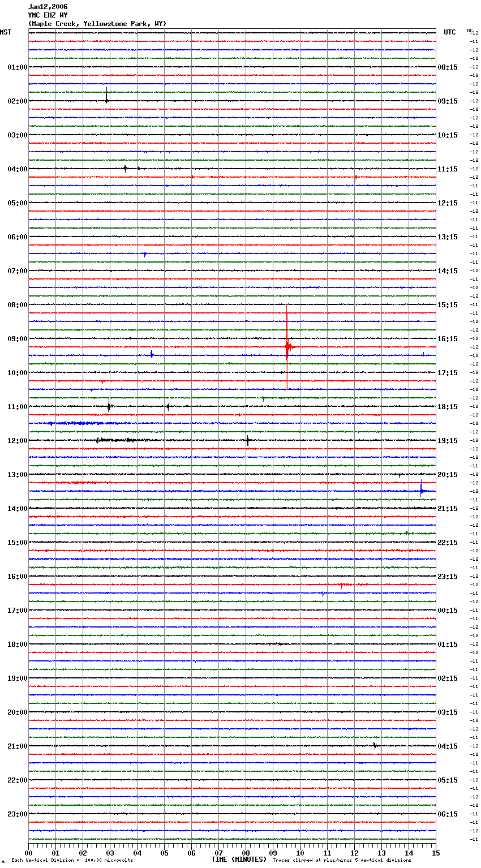Select the 06:00 MST time label
Screen dimensions: 481x868
pos(18,237)
